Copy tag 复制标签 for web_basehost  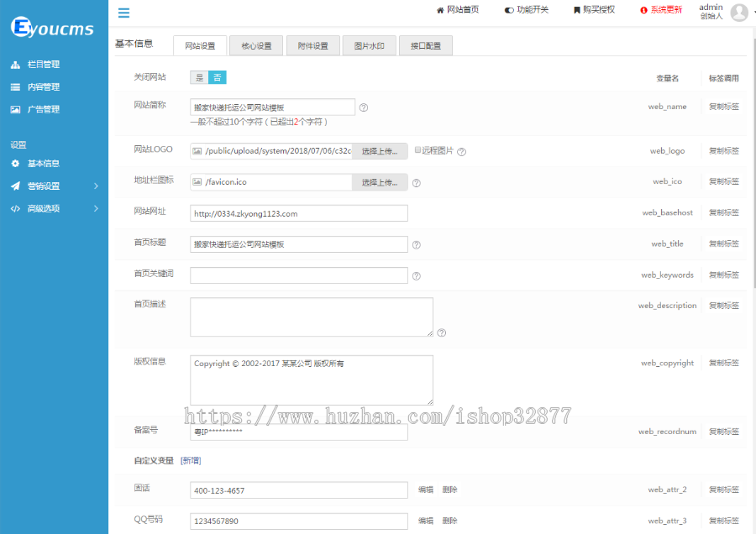724,212
